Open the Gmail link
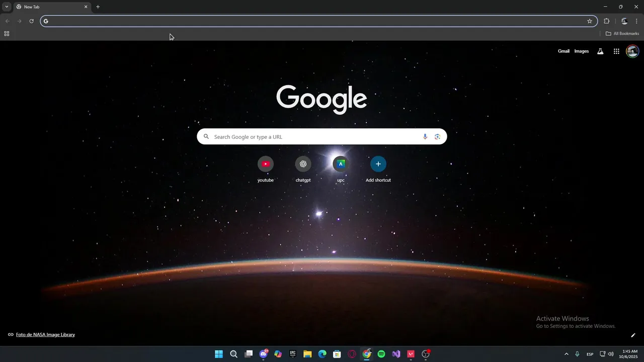The width and height of the screenshot is (644, 362). click(563, 51)
